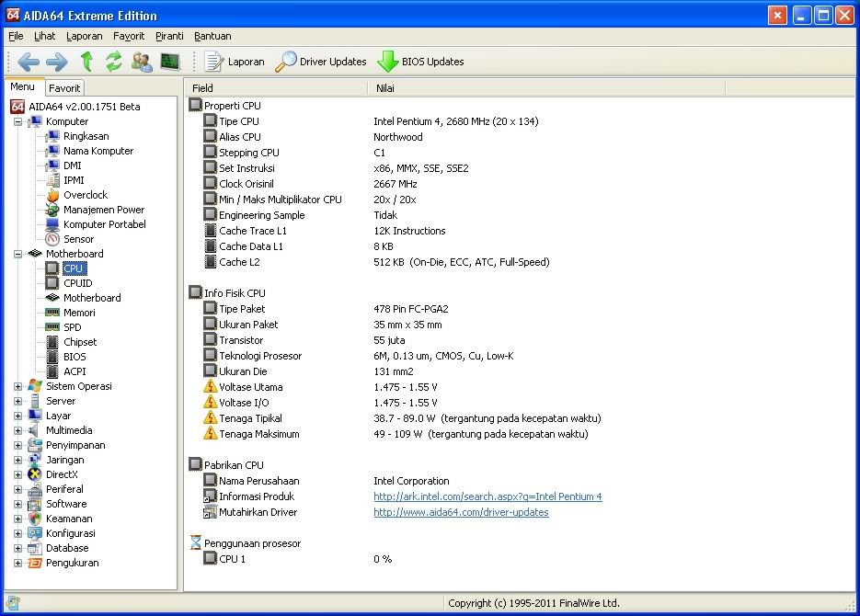
Task: Open the aida64.com driver-updates link
Action: tap(461, 512)
